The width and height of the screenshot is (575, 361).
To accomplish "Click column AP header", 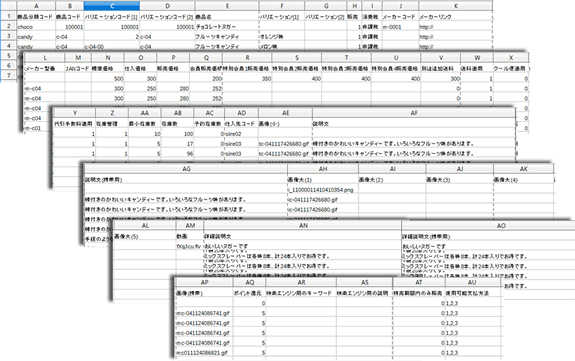I will tap(204, 282).
